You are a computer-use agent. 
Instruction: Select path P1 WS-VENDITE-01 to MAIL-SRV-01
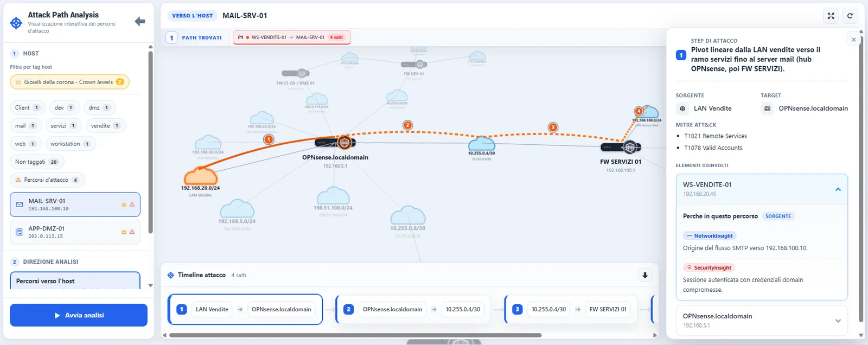292,37
